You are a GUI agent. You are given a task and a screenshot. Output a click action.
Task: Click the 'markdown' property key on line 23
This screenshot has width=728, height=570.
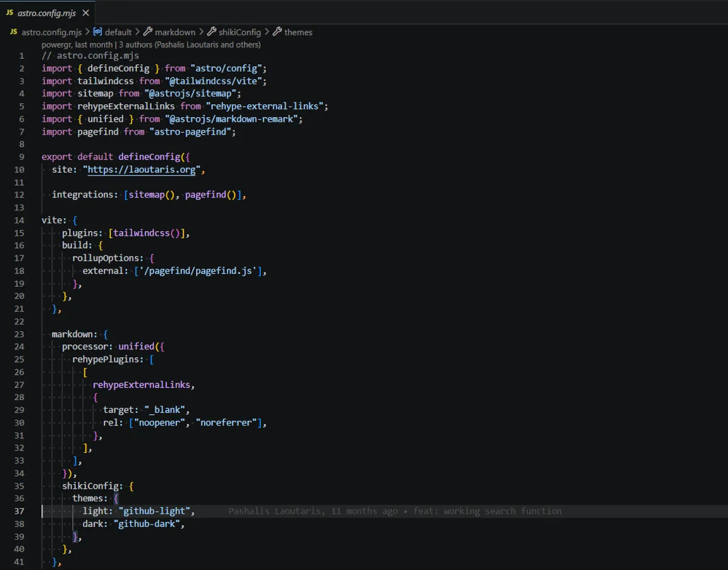[x=72, y=334]
